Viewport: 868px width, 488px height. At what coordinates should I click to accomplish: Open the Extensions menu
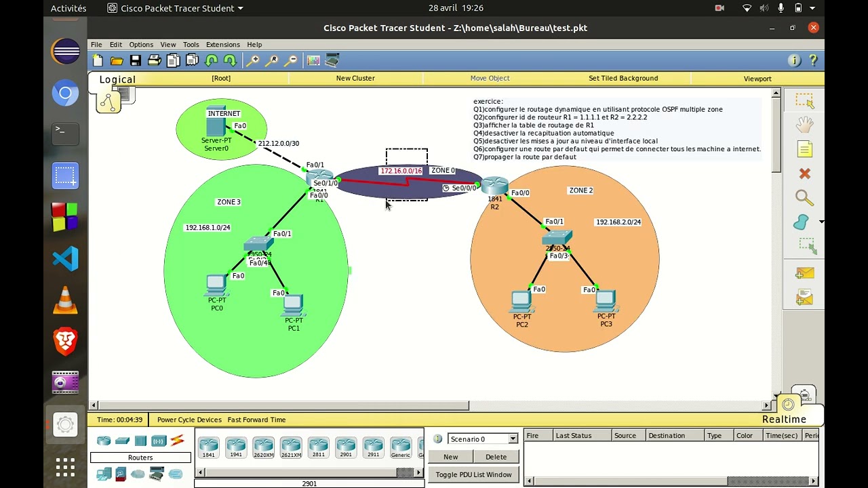click(x=223, y=44)
